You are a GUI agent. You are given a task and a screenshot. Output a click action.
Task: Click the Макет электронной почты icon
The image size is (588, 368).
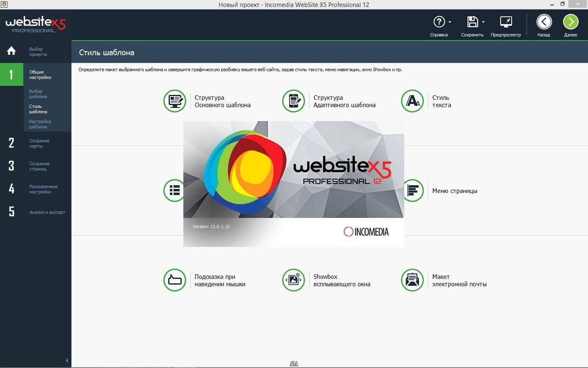click(x=412, y=280)
